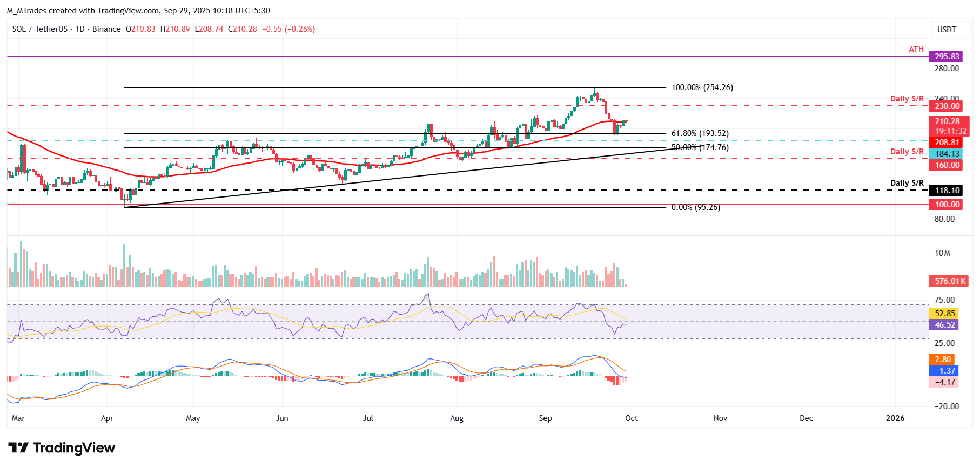This screenshot has width=980, height=468.
Task: Click the orange MACD signal label 2.80
Action: tap(943, 360)
